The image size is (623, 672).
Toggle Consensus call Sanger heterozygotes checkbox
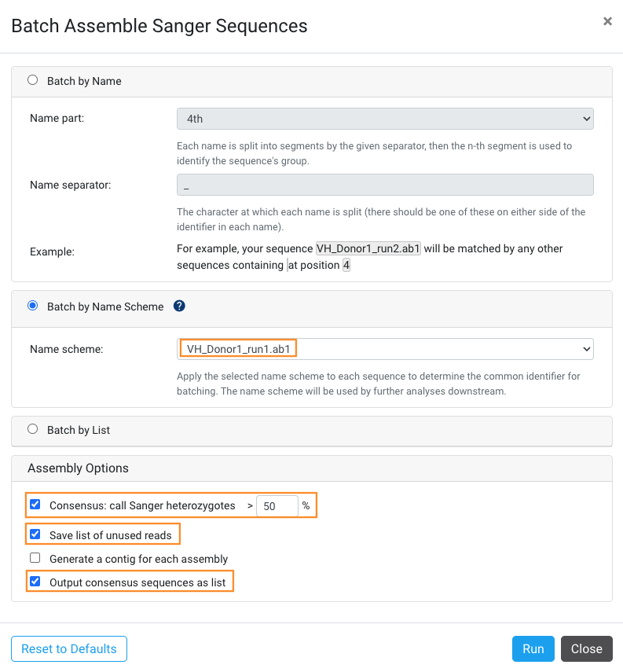tap(35, 505)
